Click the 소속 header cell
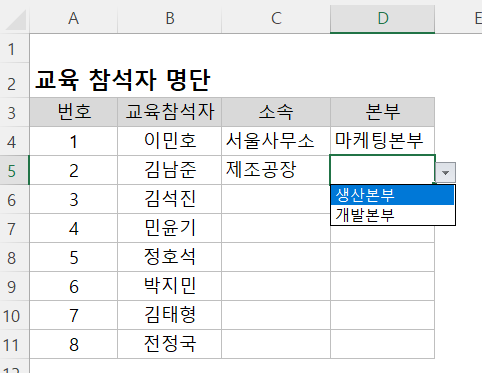The height and width of the screenshot is (373, 482). pos(276,112)
